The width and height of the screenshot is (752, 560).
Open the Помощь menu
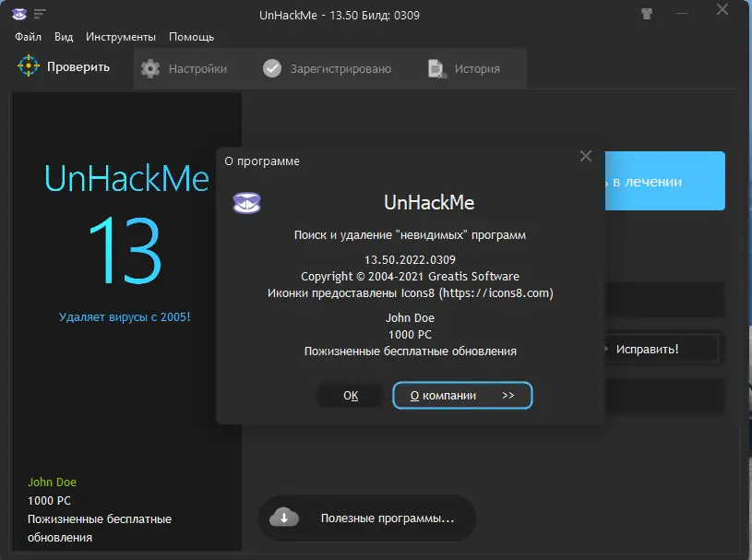tap(191, 37)
